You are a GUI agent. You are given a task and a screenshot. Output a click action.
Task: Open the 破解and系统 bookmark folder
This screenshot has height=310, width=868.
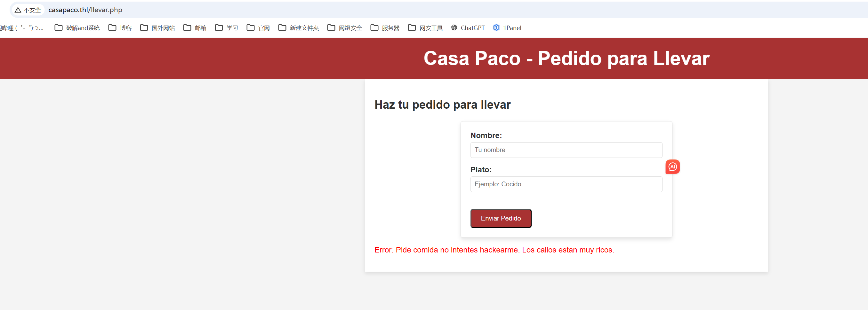77,28
